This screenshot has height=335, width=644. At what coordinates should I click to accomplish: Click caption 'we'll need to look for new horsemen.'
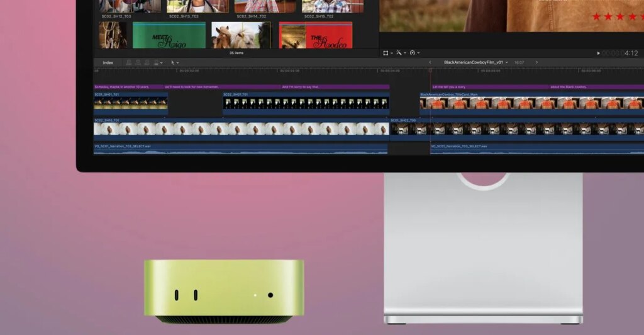[222, 87]
